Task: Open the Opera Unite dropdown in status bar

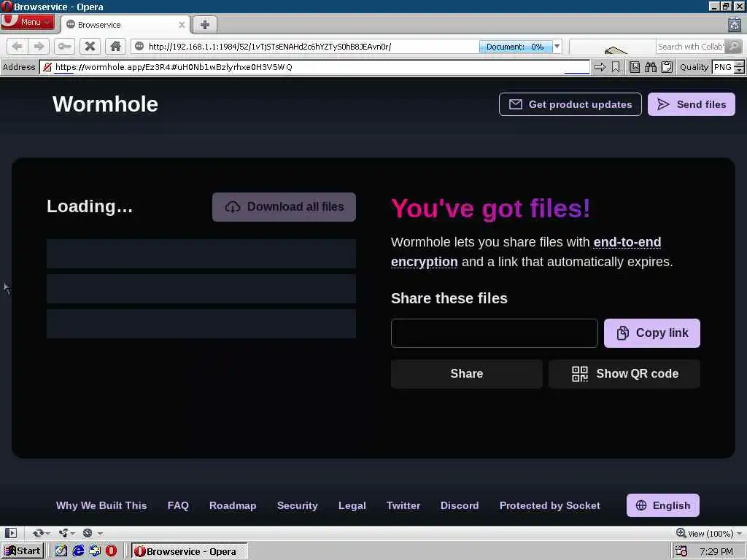Action: [66, 533]
